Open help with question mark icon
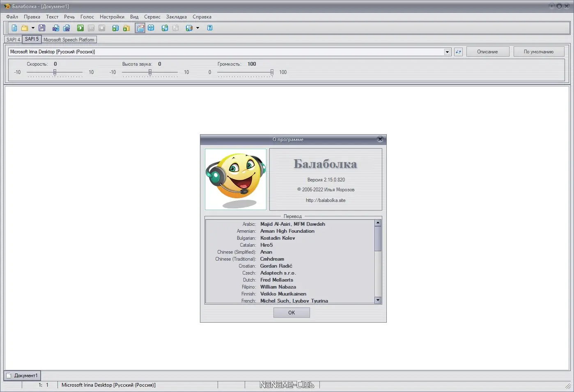The height and width of the screenshot is (392, 574). pos(210,28)
